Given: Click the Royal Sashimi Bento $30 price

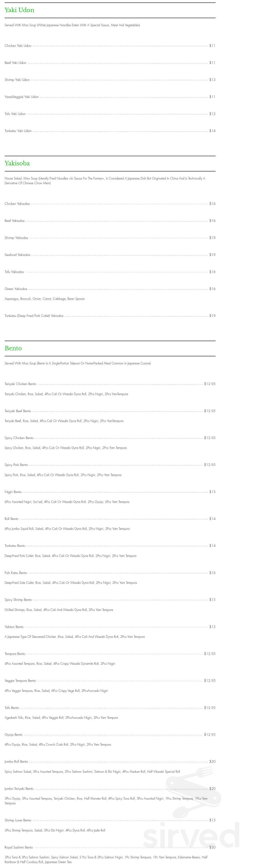Looking at the screenshot, I should [x=212, y=847].
